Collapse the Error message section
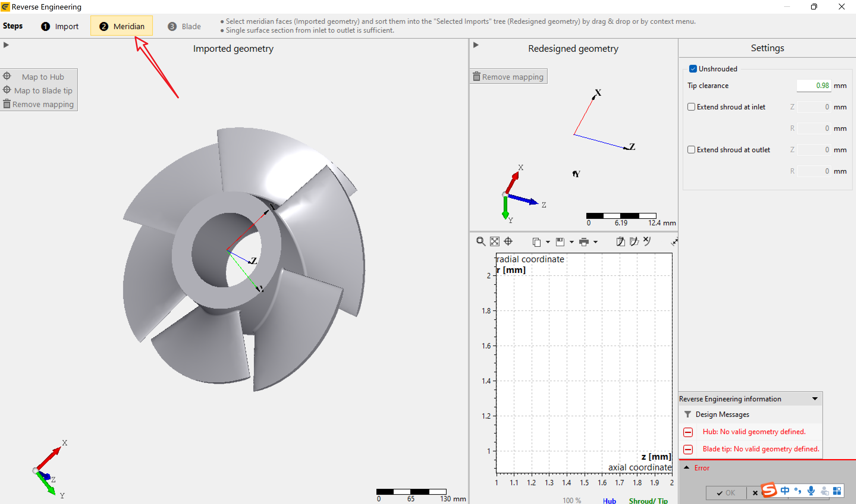Image resolution: width=856 pixels, height=504 pixels. pyautogui.click(x=686, y=468)
